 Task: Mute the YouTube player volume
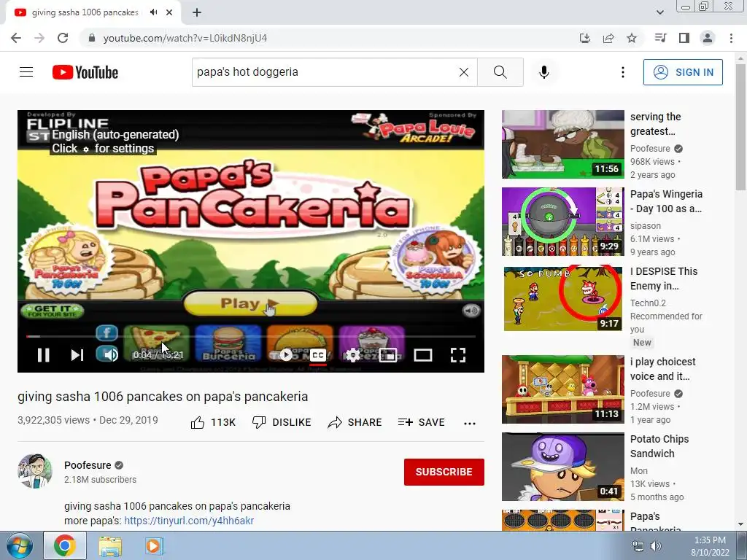point(111,355)
